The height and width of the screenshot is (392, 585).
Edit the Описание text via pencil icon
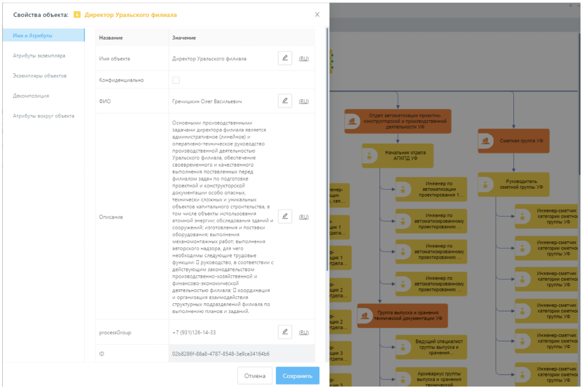(x=284, y=216)
